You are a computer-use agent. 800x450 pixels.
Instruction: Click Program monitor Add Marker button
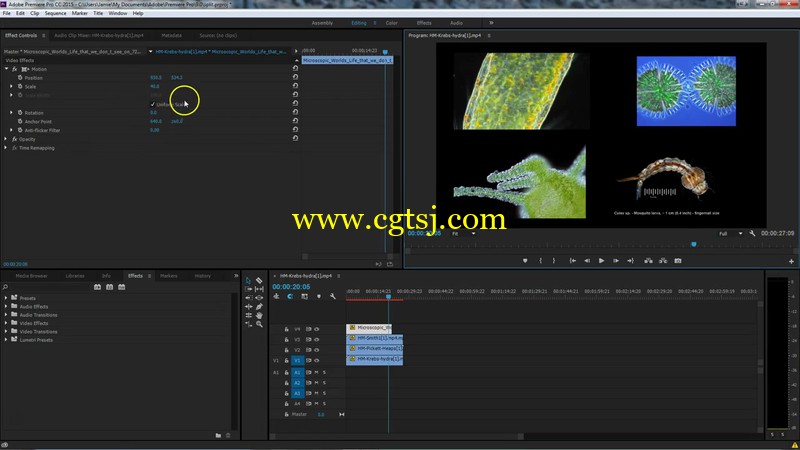point(525,261)
